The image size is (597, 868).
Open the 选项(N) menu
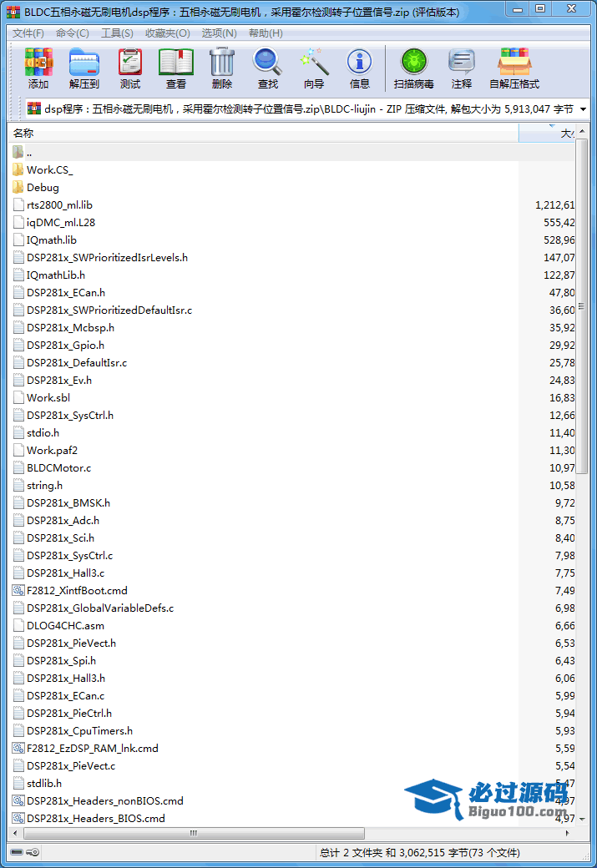[x=219, y=33]
